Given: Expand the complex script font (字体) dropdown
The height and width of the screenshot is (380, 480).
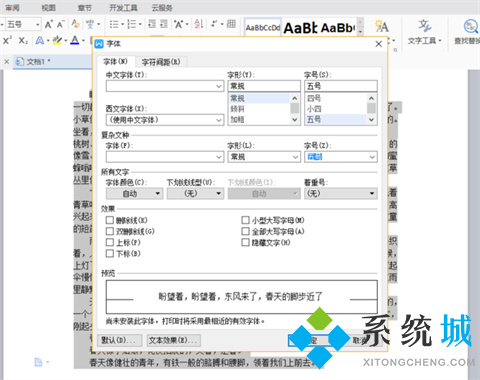Looking at the screenshot, I should (219, 157).
